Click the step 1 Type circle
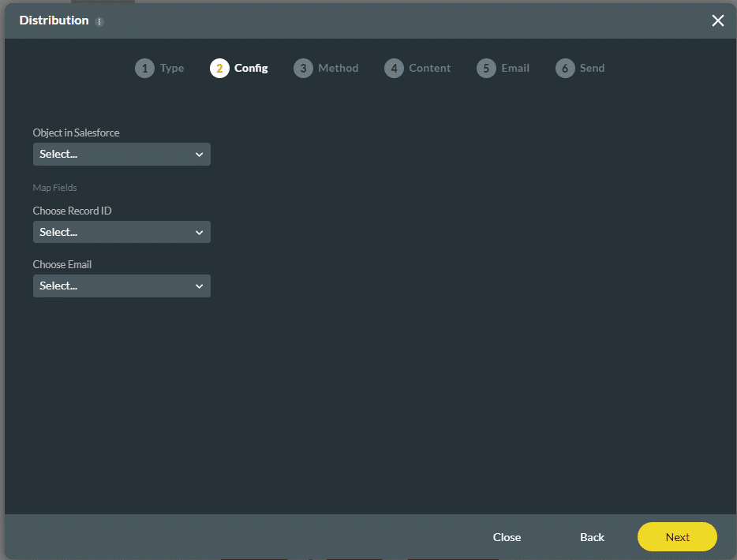Viewport: 737px width, 560px height. [x=144, y=68]
